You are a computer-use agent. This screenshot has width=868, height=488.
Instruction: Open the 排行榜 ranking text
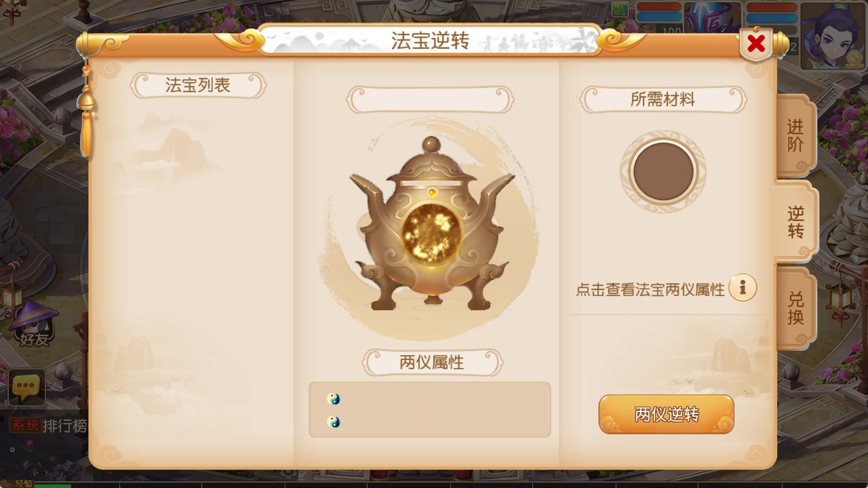pyautogui.click(x=65, y=426)
